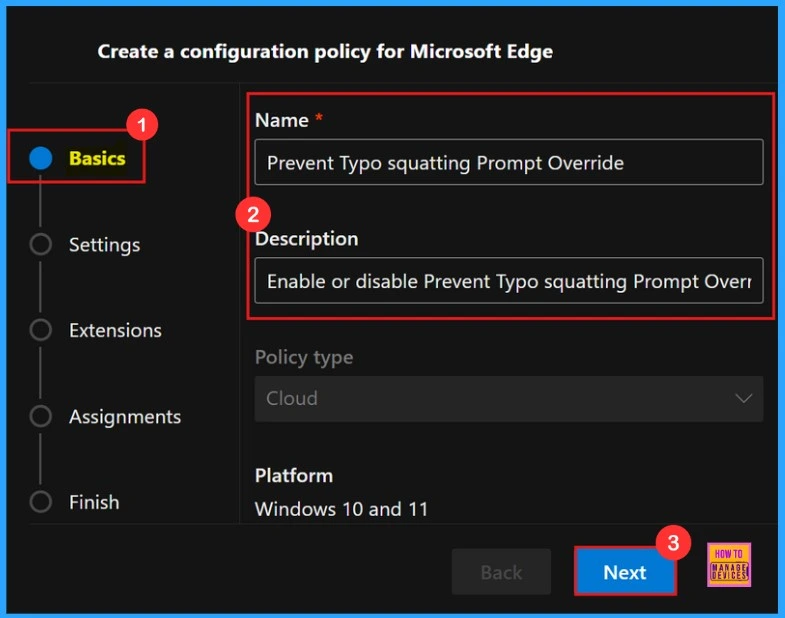
Task: Click the 'Description' field label
Action: [x=306, y=239]
